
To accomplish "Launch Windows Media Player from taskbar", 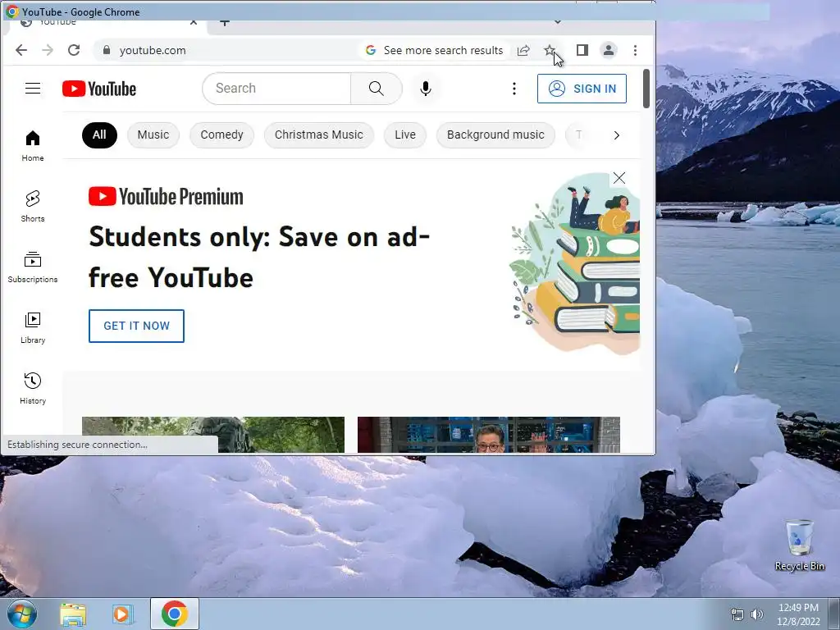I will 122,614.
